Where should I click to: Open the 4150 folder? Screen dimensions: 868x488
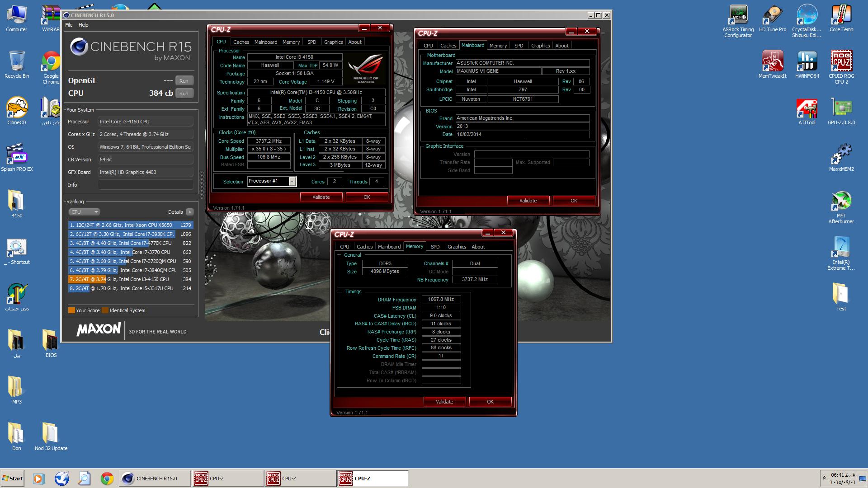tap(17, 204)
